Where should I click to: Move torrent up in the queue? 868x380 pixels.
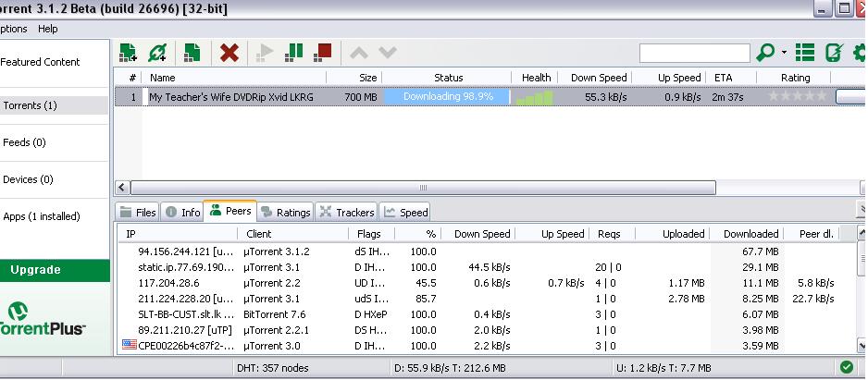(x=359, y=53)
